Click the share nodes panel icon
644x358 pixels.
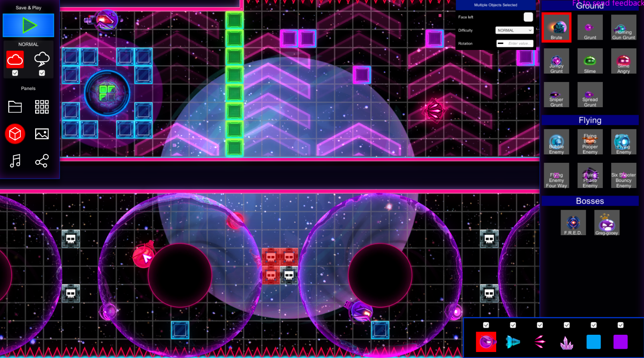(x=42, y=161)
